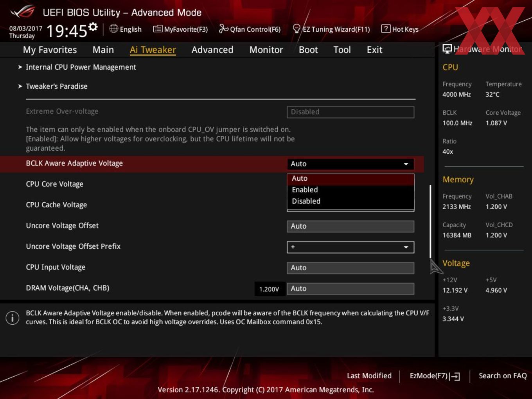This screenshot has width=532, height=399.
Task: Select the Uncore Voltage Offset Prefix label
Action: tap(73, 246)
